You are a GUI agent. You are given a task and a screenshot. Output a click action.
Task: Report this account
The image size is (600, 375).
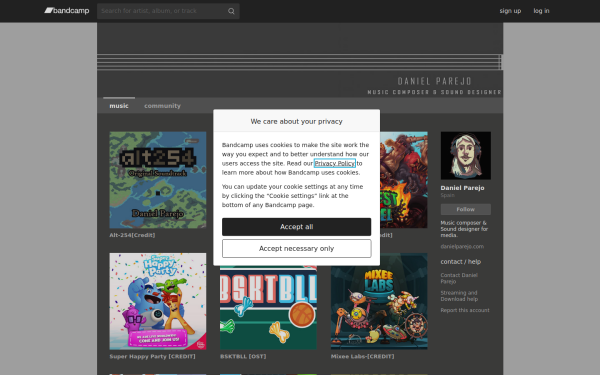point(465,310)
